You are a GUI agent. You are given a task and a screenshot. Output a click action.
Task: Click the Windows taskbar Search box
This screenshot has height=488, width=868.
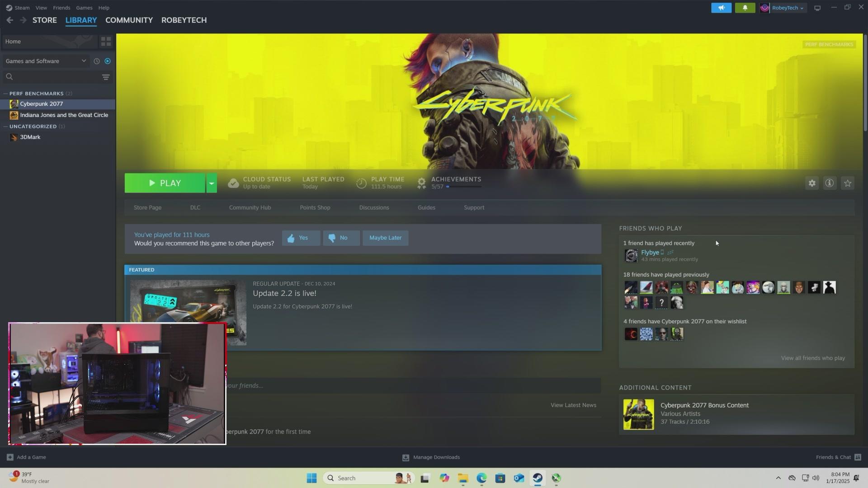point(368,478)
